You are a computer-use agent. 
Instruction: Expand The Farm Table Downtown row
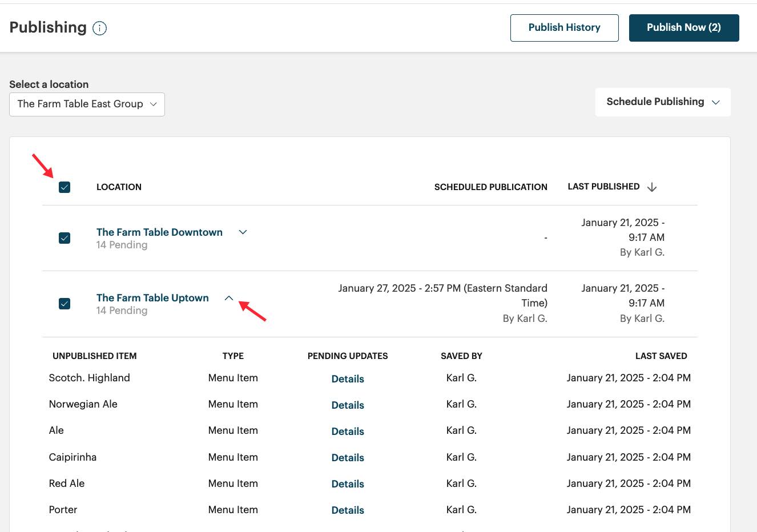point(243,232)
